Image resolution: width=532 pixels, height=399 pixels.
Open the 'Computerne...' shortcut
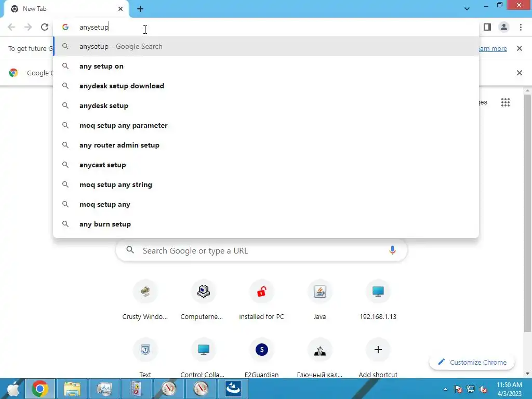pyautogui.click(x=203, y=300)
